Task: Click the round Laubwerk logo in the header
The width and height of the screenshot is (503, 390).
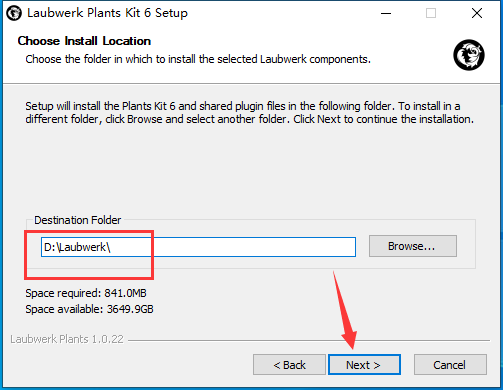Action: click(469, 55)
